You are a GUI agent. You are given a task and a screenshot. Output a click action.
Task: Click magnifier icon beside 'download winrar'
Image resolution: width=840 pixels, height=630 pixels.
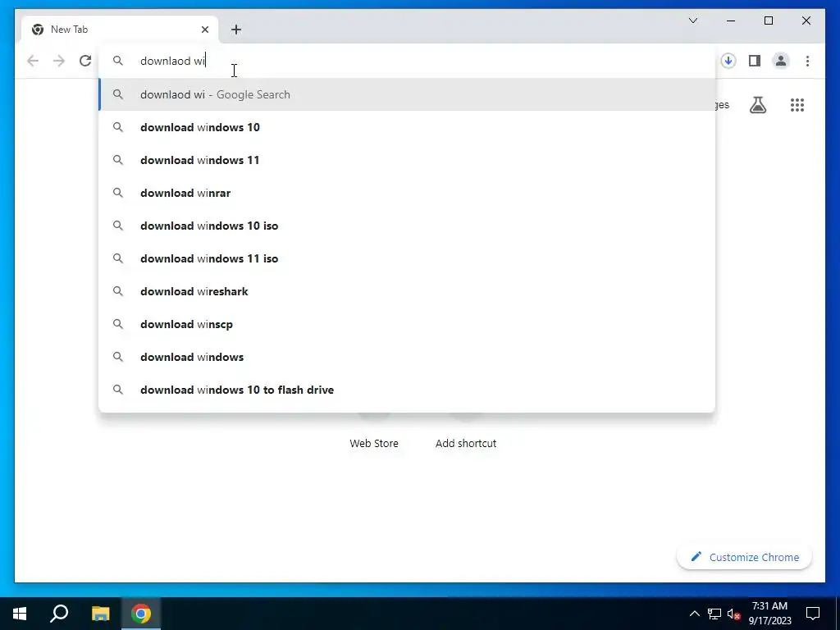click(118, 193)
